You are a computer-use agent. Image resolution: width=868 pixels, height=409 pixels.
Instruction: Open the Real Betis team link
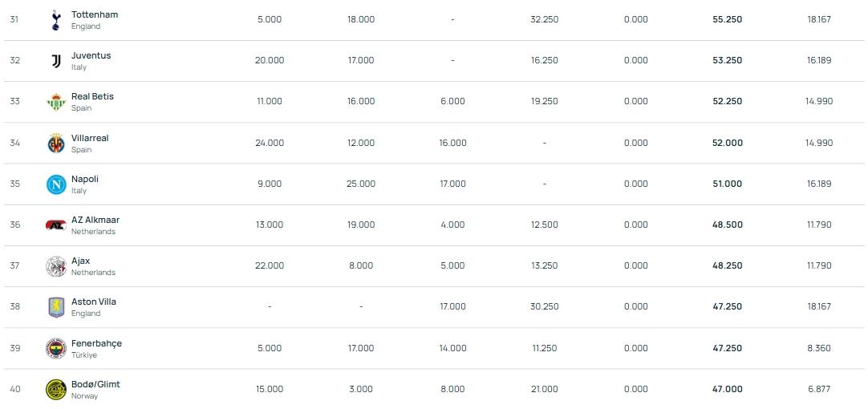(x=92, y=96)
